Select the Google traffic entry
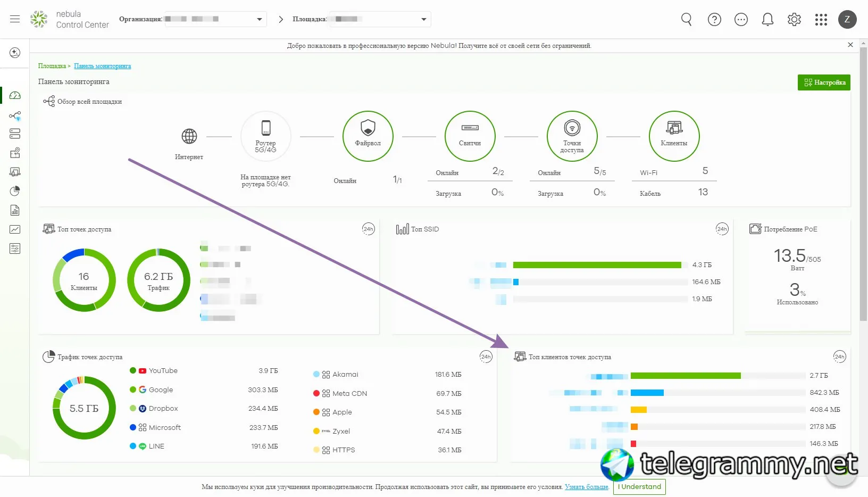 coord(204,390)
